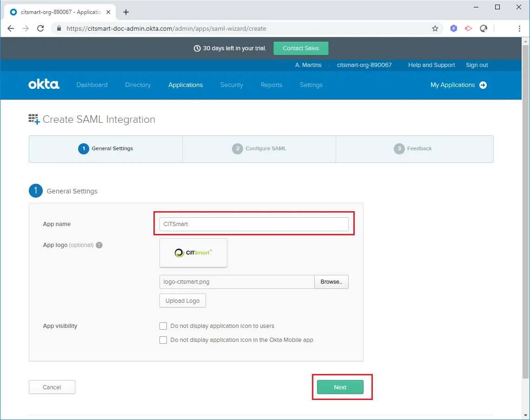Screen dimensions: 530x420
Task: Open the Chrome three-dot menu
Action: coord(519,28)
